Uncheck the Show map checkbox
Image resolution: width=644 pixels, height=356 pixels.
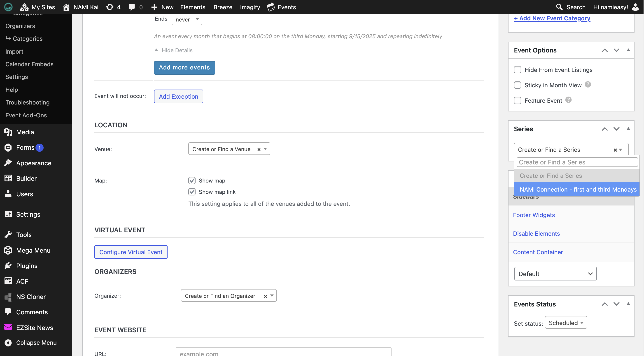coord(192,180)
